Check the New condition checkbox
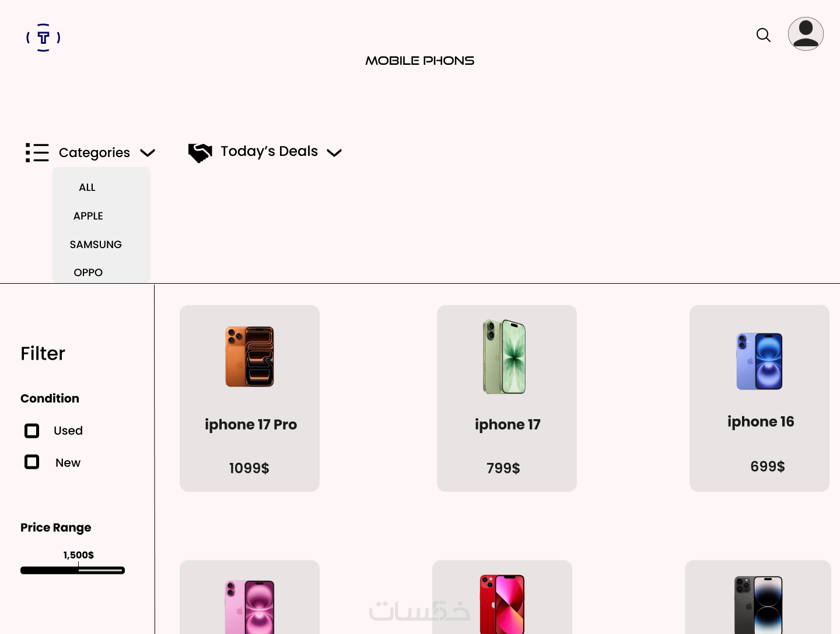This screenshot has width=840, height=634. pyautogui.click(x=32, y=462)
